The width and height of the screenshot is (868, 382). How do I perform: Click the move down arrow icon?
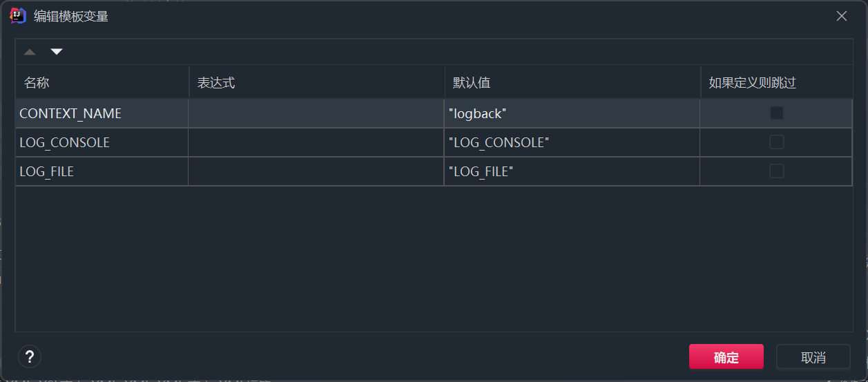click(x=57, y=52)
